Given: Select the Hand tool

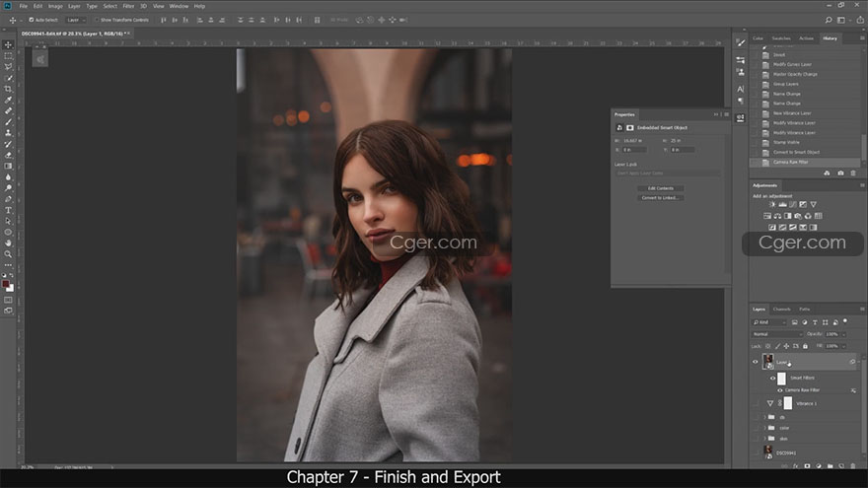Looking at the screenshot, I should 8,243.
